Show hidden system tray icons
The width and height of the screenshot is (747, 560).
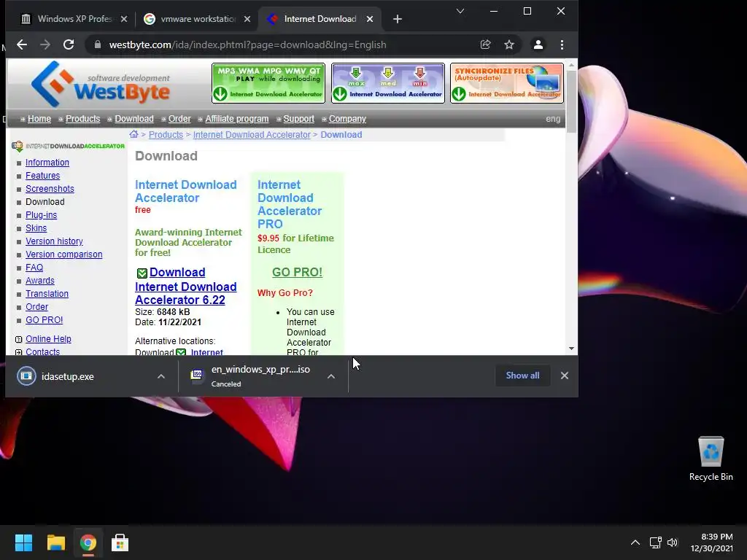(635, 542)
